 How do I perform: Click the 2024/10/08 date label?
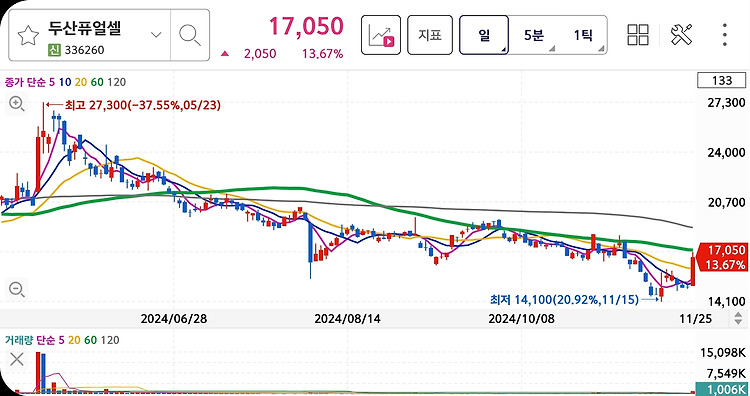click(521, 319)
